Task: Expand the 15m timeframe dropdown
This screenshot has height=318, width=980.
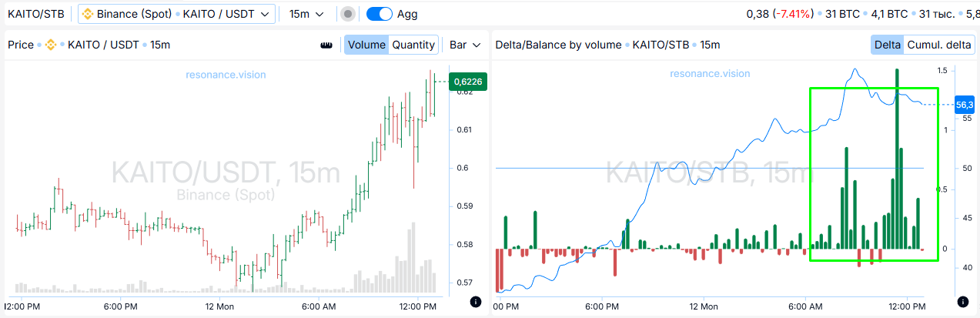Action: [x=306, y=14]
